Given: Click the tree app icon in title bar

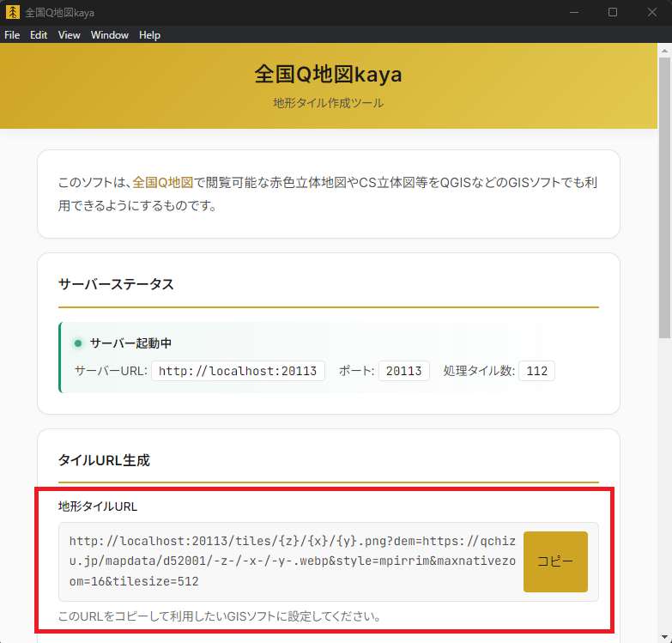Looking at the screenshot, I should click(x=13, y=12).
